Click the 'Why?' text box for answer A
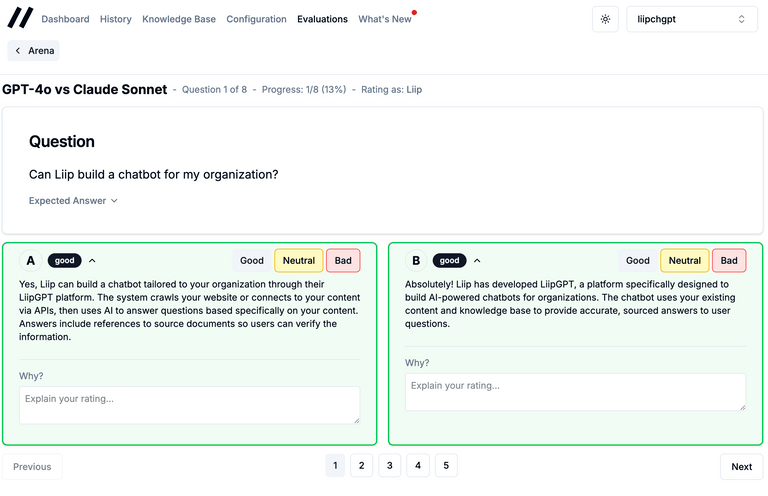This screenshot has height=496, width=768. pyautogui.click(x=189, y=405)
